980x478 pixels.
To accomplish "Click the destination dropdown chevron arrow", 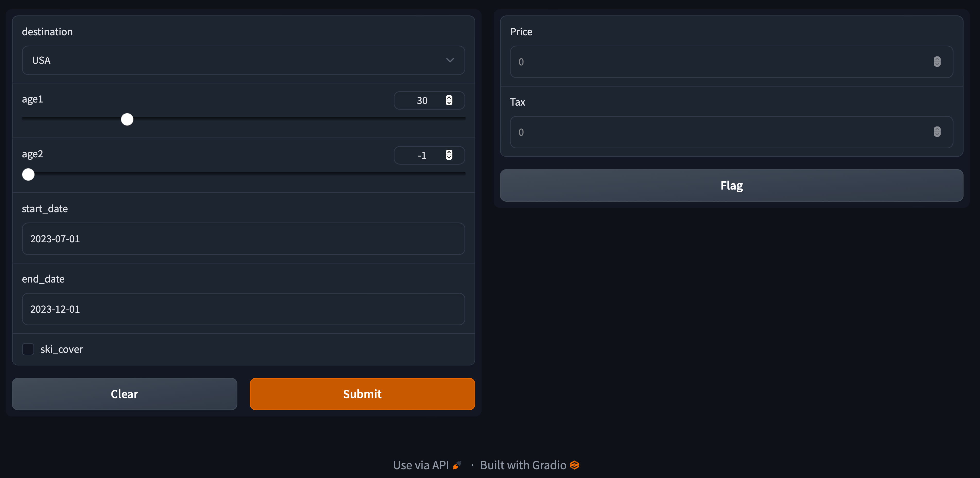I will tap(450, 60).
